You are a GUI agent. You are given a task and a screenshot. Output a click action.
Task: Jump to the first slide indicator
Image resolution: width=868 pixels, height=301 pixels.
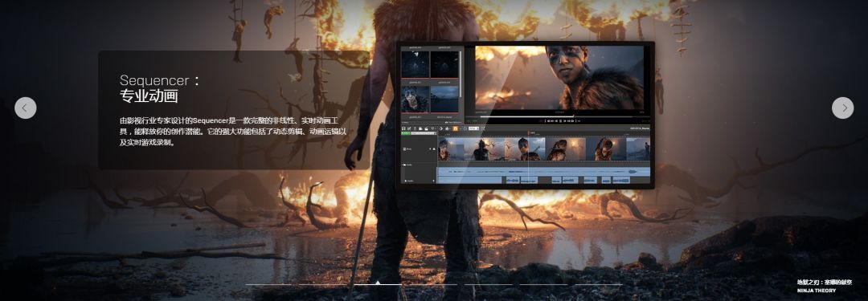click(x=268, y=284)
